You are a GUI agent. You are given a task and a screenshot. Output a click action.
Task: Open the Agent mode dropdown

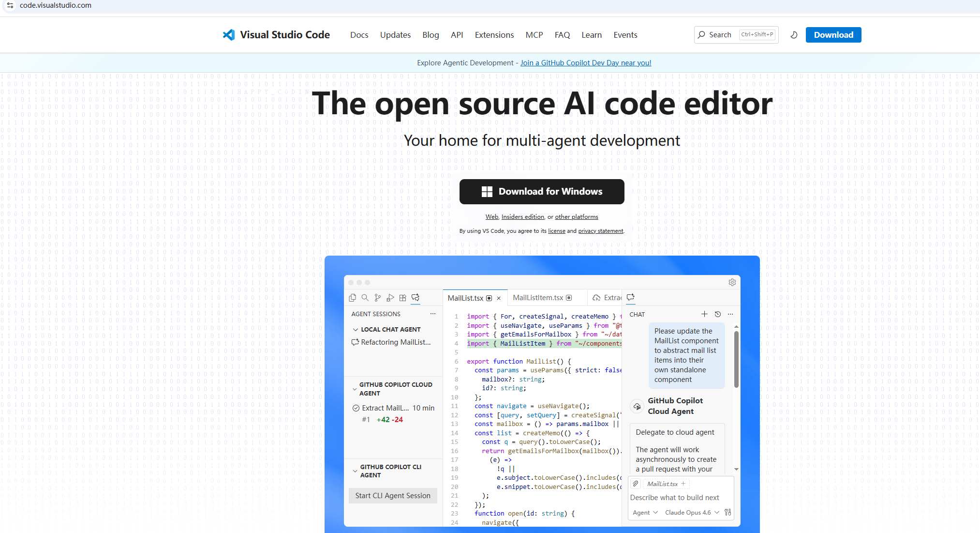(x=645, y=512)
